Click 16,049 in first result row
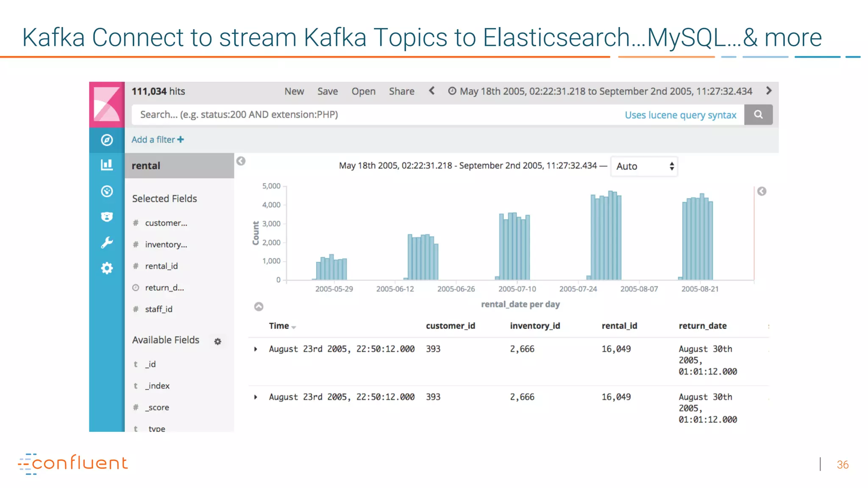Viewport: 868px width, 488px height. pyautogui.click(x=616, y=349)
